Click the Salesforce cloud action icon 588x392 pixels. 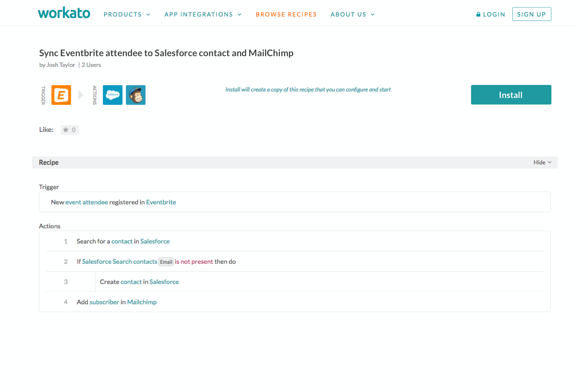point(113,95)
